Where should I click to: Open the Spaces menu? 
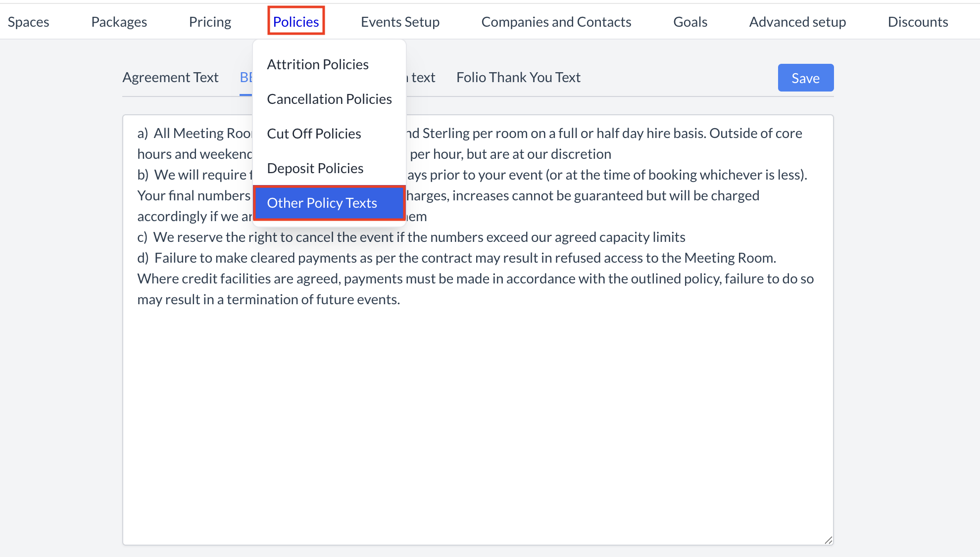coord(28,22)
